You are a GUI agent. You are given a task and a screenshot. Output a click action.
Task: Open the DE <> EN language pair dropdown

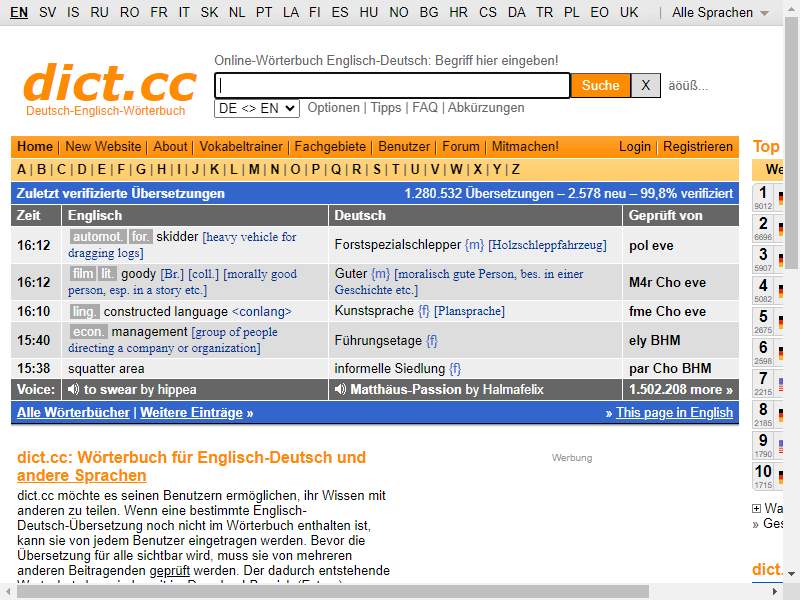[257, 108]
